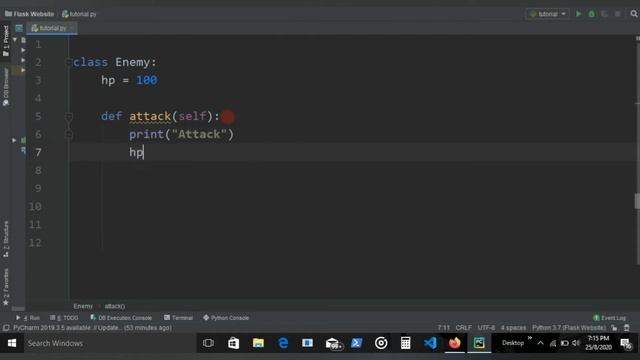Open the clock showing 7:15 PM
The image size is (640, 360).
point(598,343)
